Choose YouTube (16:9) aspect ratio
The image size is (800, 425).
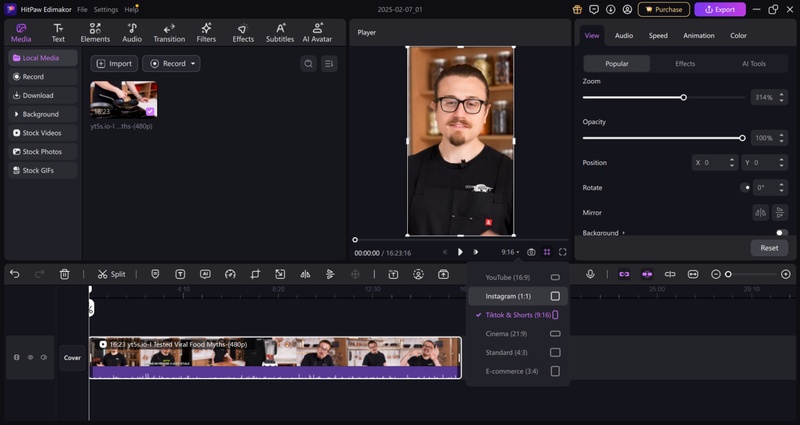click(x=518, y=277)
